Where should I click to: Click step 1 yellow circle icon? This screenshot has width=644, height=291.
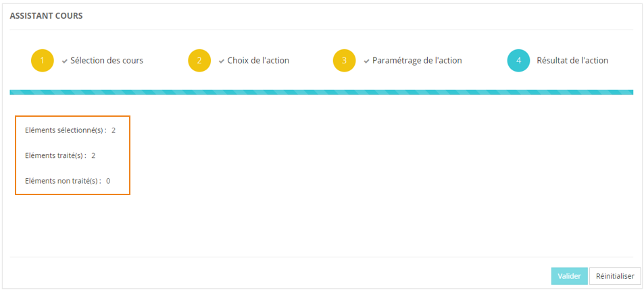42,61
